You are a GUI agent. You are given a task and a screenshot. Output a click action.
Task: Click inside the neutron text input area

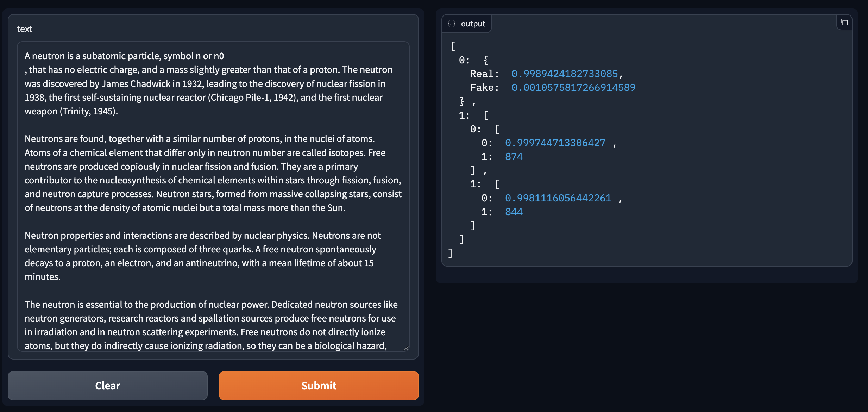pos(213,196)
